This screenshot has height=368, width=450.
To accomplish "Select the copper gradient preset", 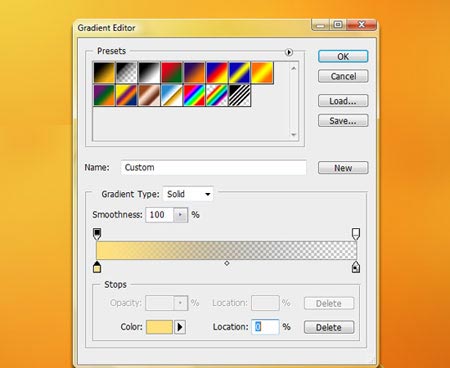I will [x=149, y=95].
